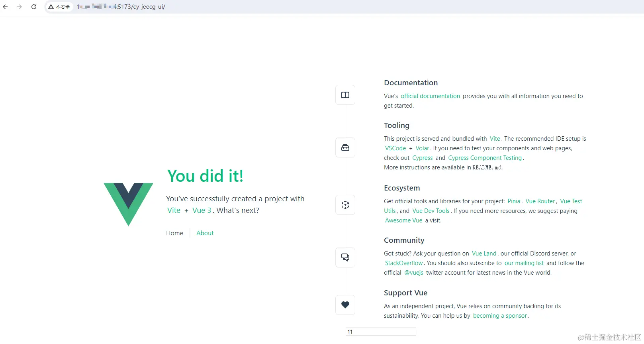Click the browser address bar URL
644x344 pixels.
tap(121, 7)
